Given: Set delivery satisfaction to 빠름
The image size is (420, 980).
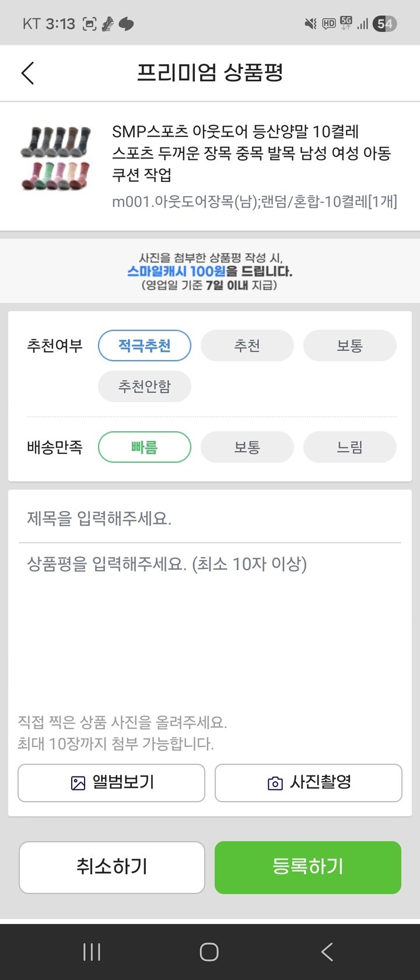Looking at the screenshot, I should pos(144,447).
